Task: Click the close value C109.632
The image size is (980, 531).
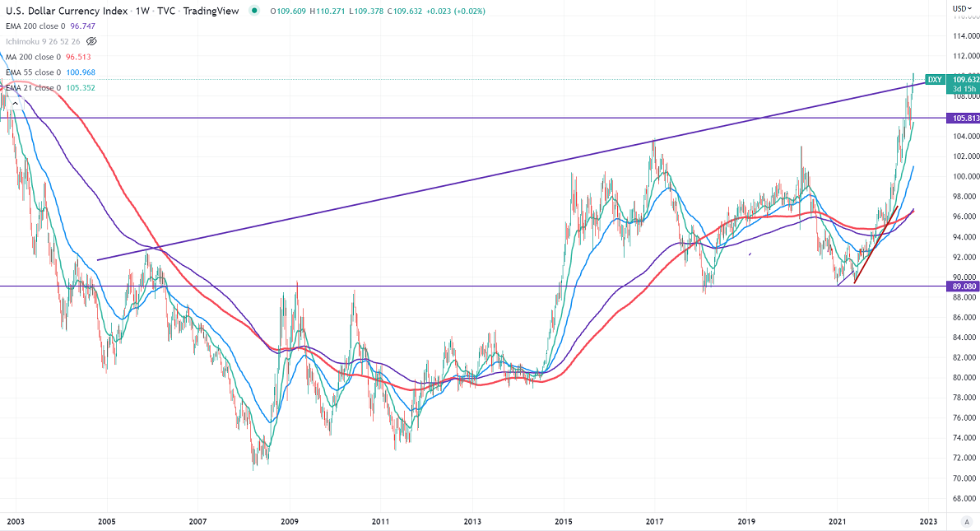Action: [x=405, y=12]
